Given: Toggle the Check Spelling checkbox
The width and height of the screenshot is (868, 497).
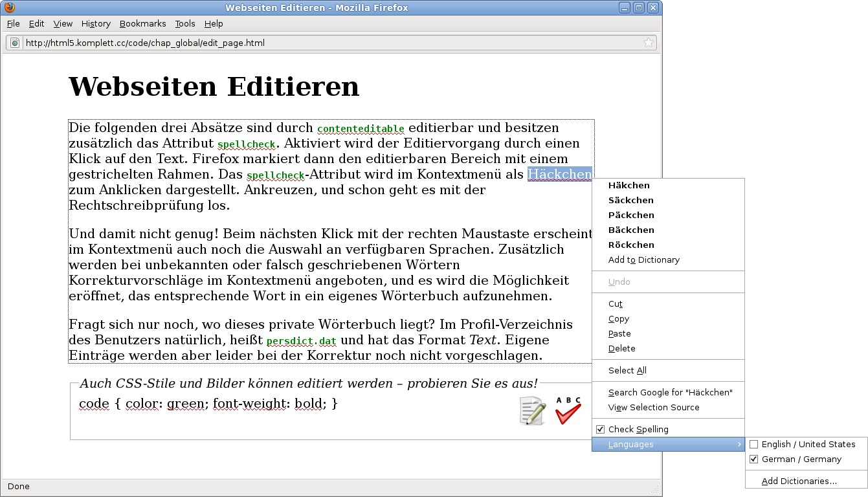Looking at the screenshot, I should coord(601,429).
